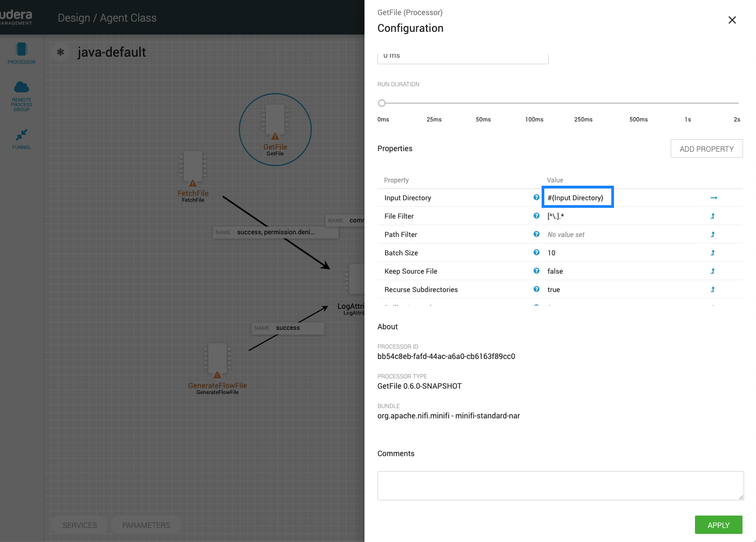Click the Property column header
This screenshot has width=756, height=542.
[396, 180]
